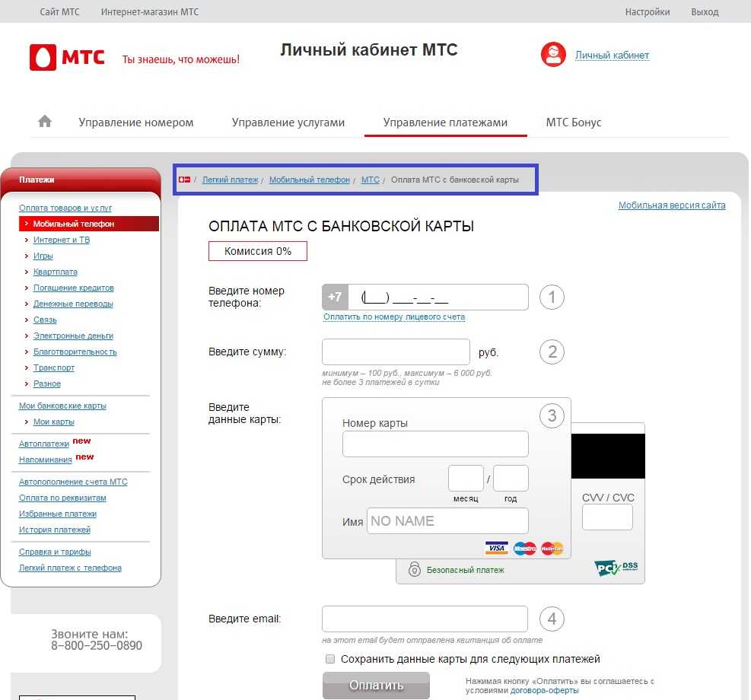
Task: Focus the expiry месяц field
Action: pos(466,478)
